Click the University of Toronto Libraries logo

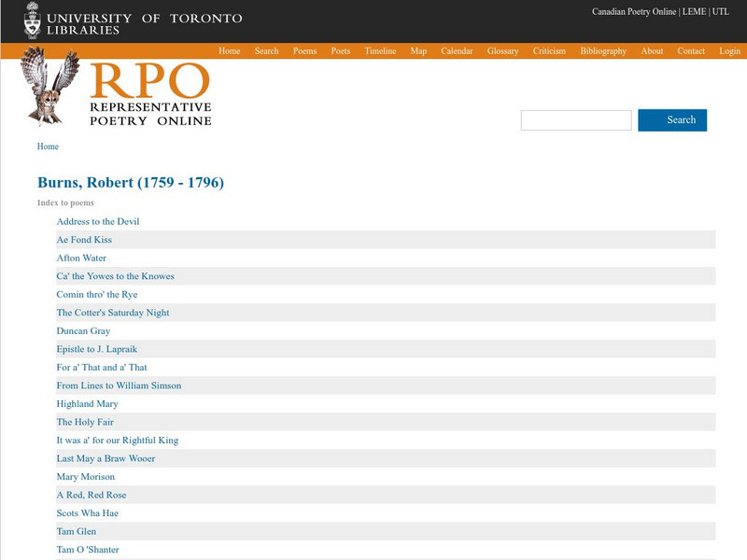point(133,21)
